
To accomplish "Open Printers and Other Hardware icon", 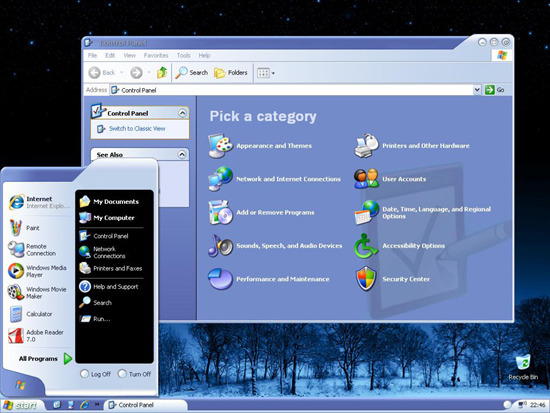I will (x=366, y=146).
